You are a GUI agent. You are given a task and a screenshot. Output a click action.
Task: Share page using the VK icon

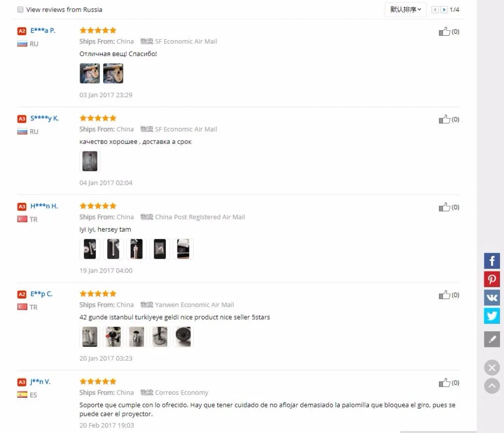[492, 298]
